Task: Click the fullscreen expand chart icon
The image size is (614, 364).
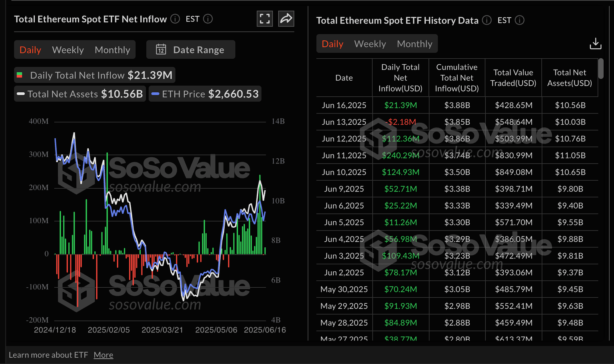Action: click(265, 19)
